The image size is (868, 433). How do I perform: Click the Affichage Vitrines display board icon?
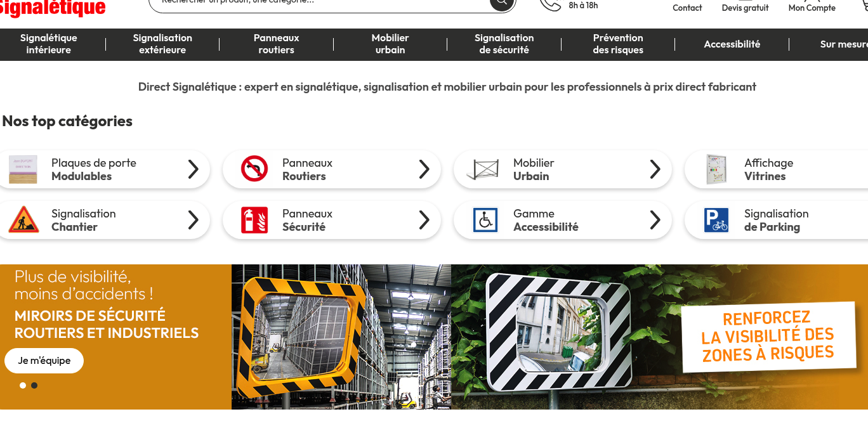click(x=716, y=169)
